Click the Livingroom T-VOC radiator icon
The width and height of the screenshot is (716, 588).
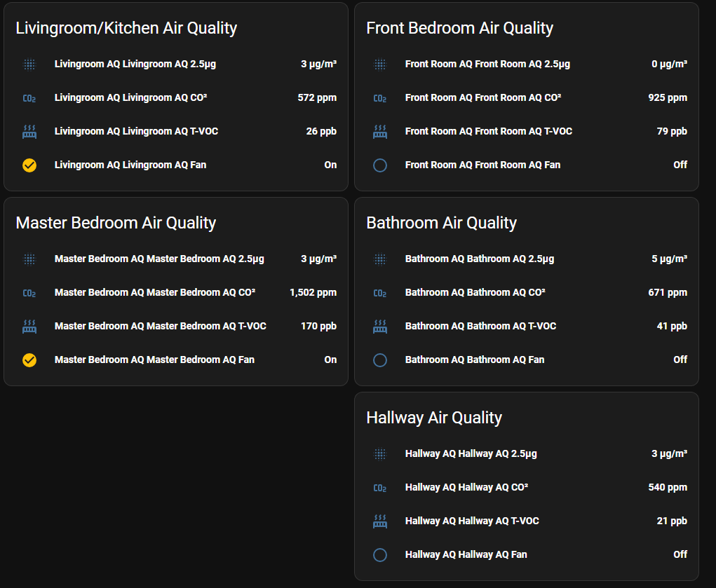[29, 131]
